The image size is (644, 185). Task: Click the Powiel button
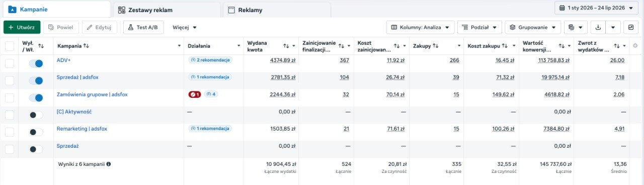pos(61,27)
